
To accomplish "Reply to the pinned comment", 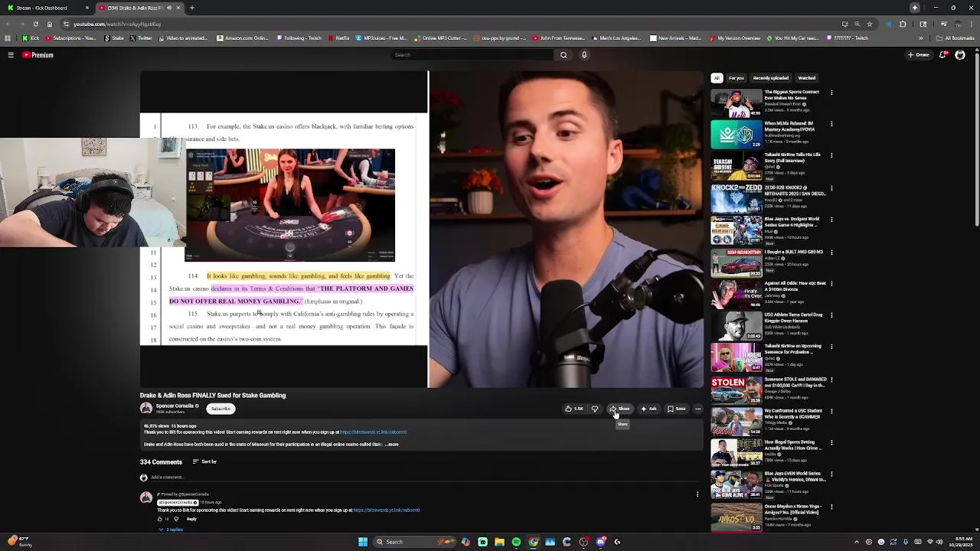I will tap(191, 519).
